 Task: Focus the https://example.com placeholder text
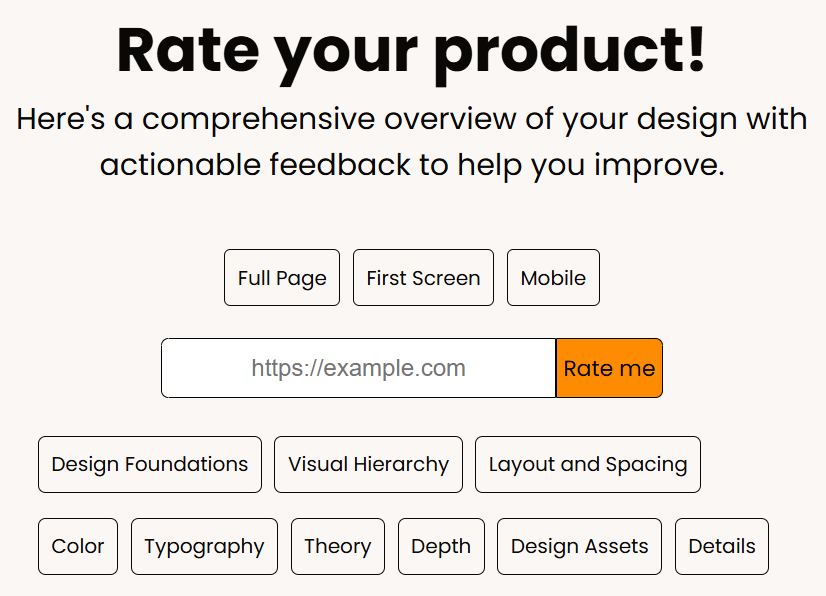358,368
